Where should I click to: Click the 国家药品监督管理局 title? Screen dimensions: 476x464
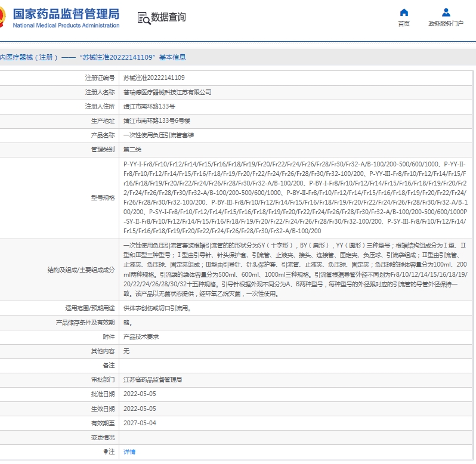click(x=66, y=14)
